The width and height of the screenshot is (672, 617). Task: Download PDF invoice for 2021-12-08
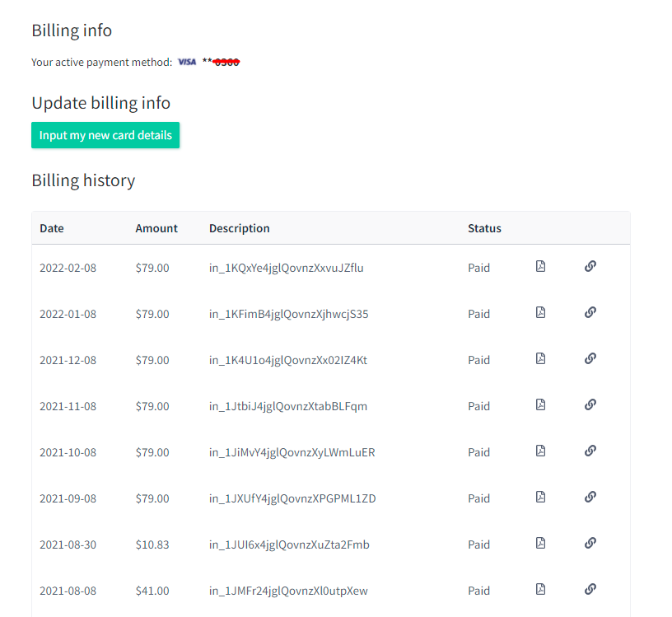(541, 358)
